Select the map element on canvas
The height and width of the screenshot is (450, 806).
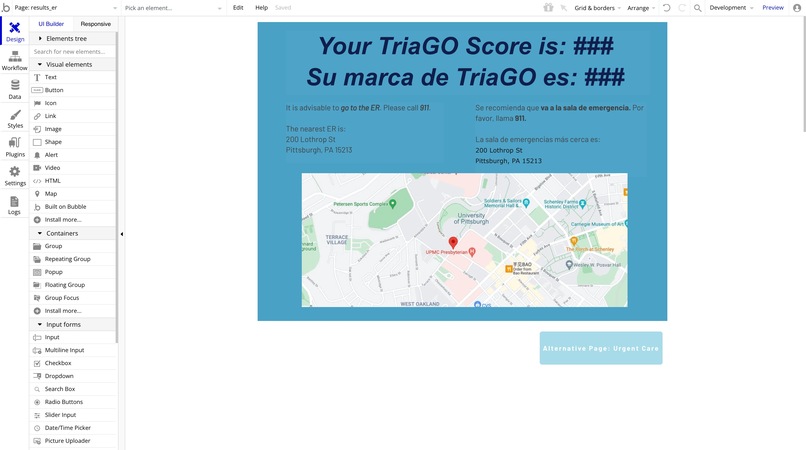click(x=464, y=240)
